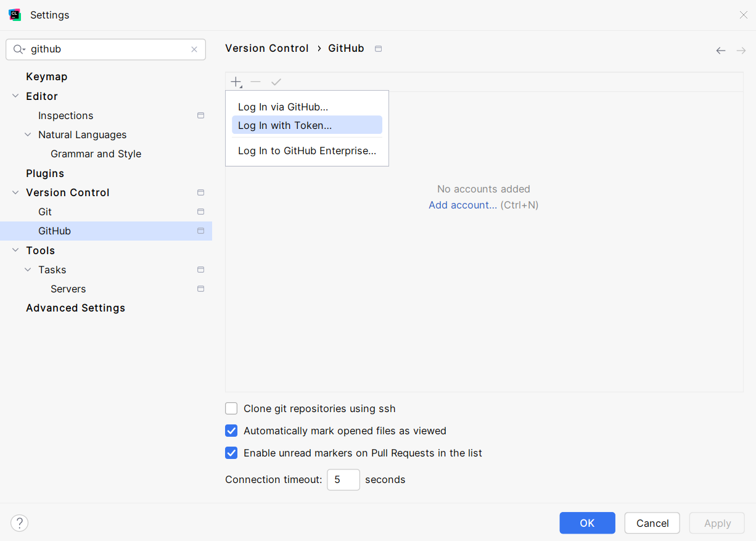Click the Add account... link
Image resolution: width=756 pixels, height=541 pixels.
click(462, 205)
